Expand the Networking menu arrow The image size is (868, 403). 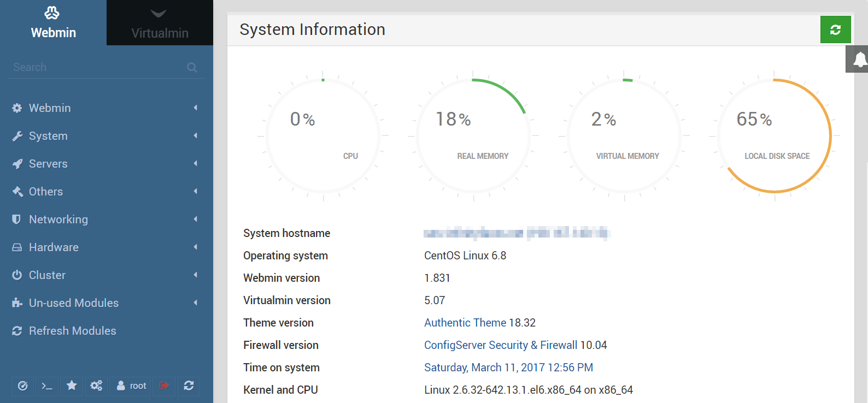click(195, 219)
